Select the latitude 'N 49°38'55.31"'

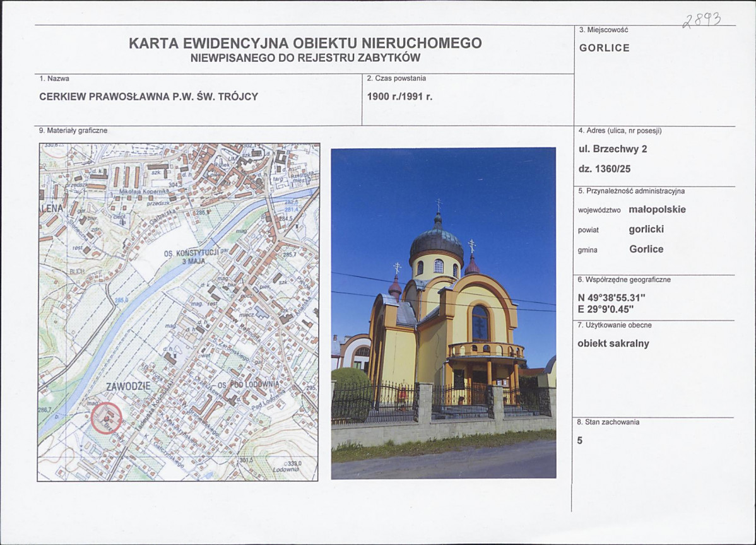pyautogui.click(x=611, y=298)
